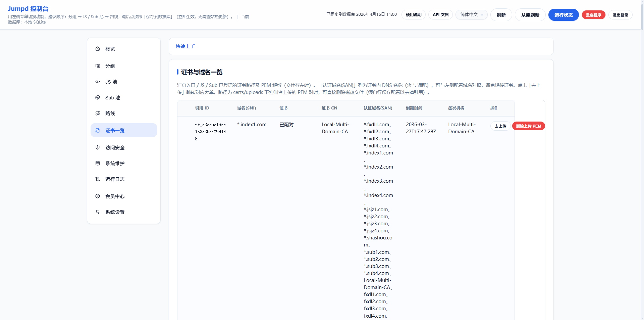Click the sliders icon beside 系统设置
Viewport: 644px width, 320px height.
tap(98, 212)
